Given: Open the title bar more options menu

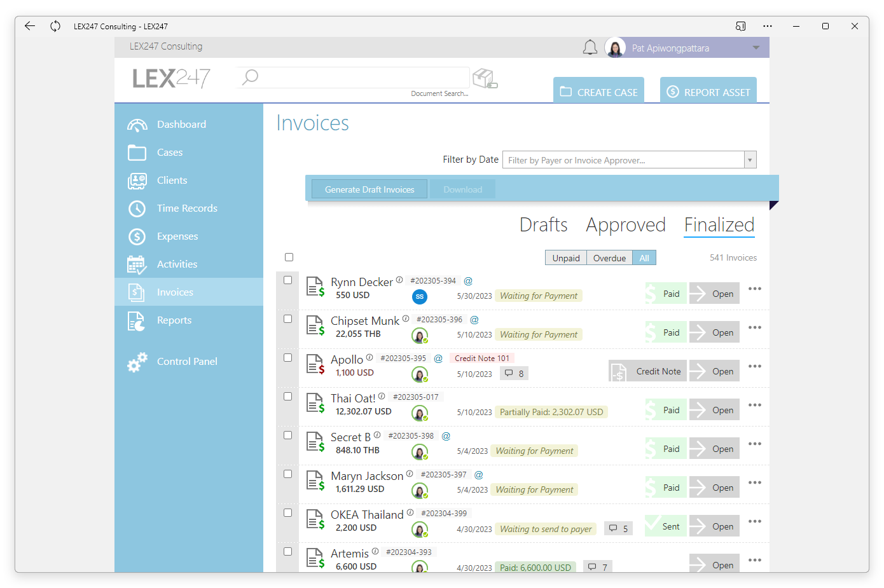Looking at the screenshot, I should pos(768,26).
